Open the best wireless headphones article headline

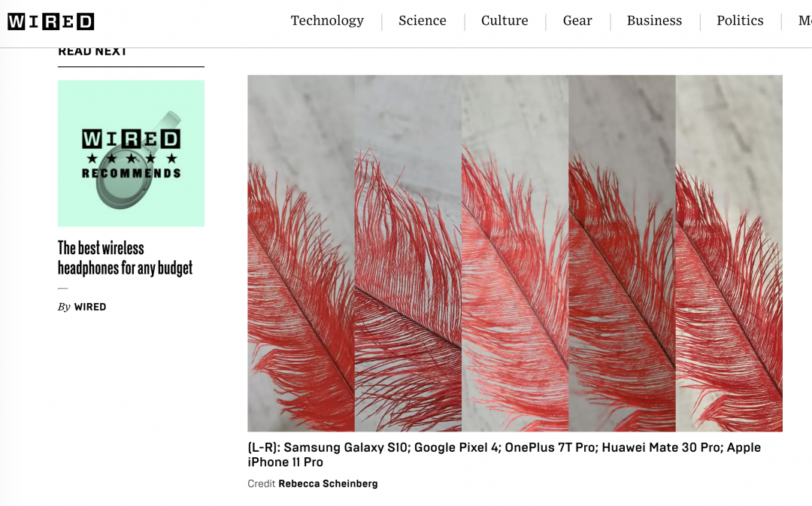(x=125, y=258)
